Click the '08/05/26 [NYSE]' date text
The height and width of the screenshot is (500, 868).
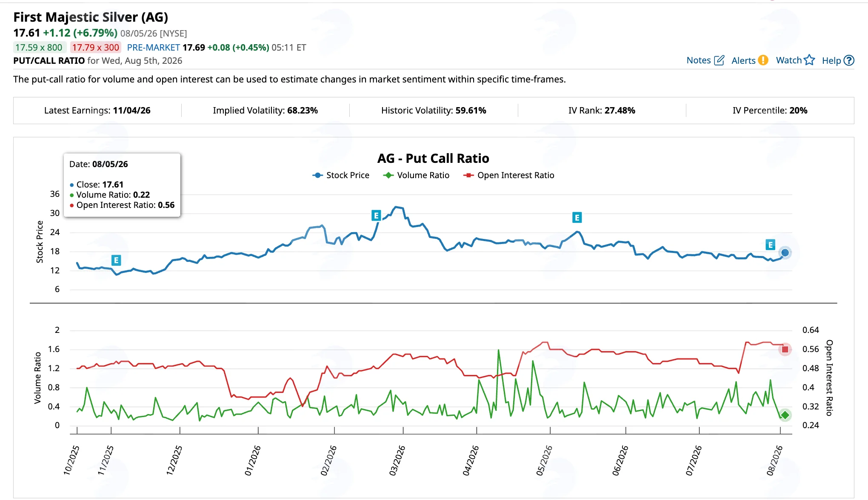coord(154,34)
